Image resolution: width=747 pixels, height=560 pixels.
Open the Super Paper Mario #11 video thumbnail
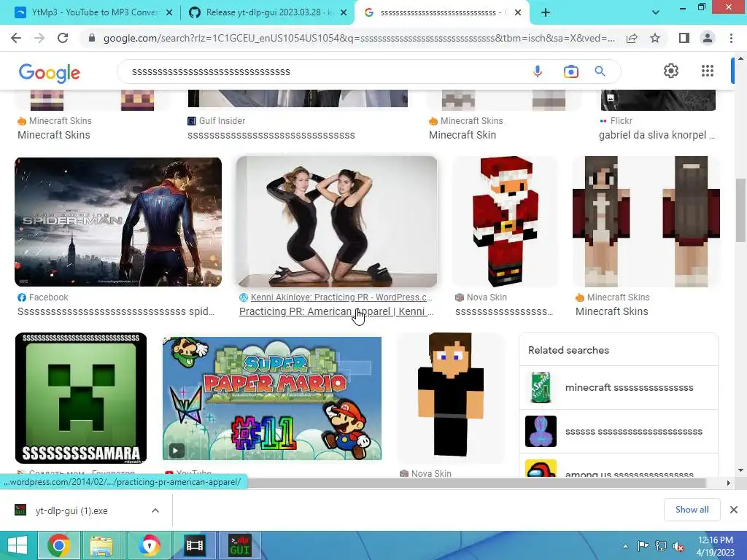(272, 399)
